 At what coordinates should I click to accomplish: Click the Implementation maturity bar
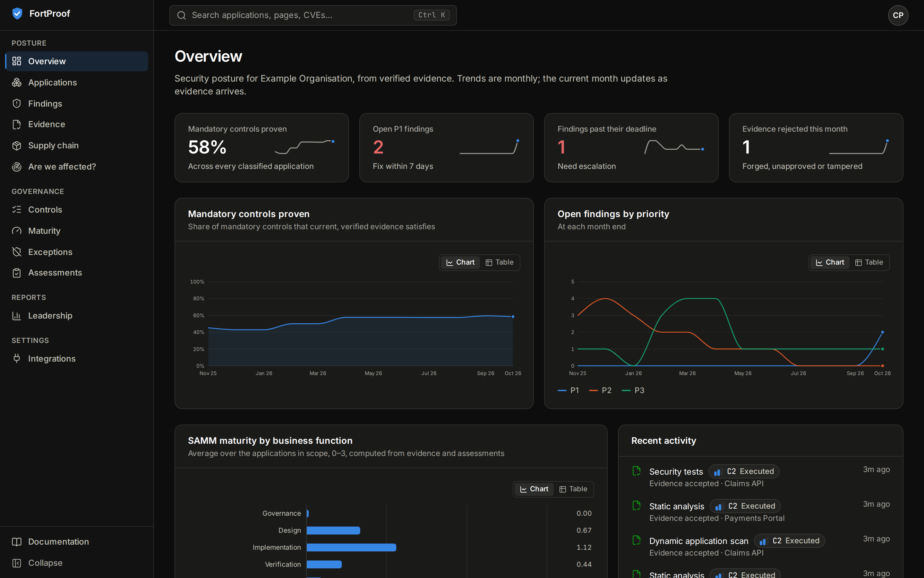point(351,547)
